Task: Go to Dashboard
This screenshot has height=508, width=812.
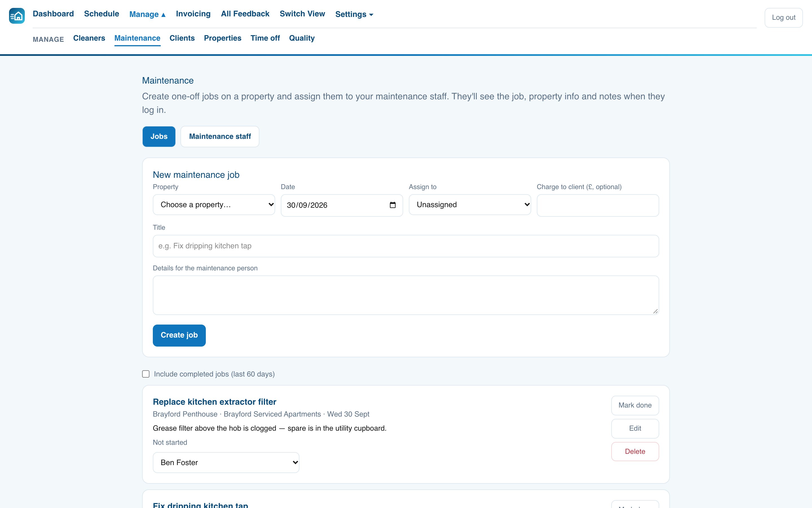Action: point(53,14)
